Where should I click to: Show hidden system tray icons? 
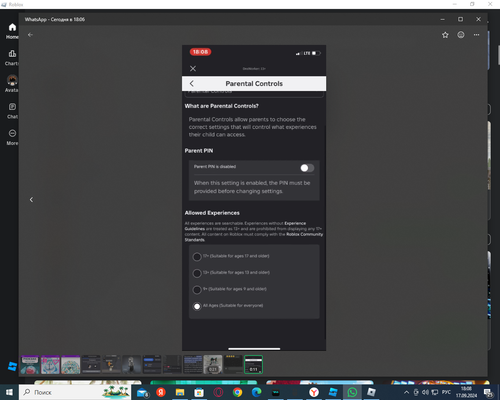406,392
